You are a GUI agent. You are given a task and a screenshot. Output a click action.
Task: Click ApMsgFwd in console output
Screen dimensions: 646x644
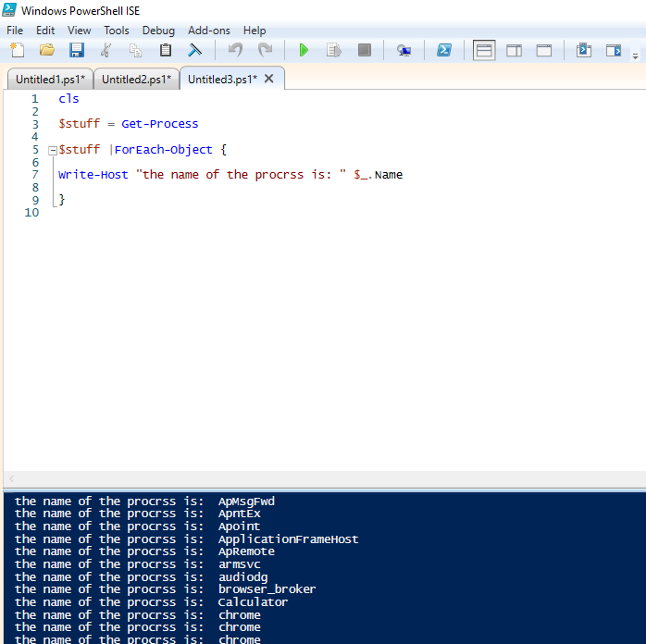[246, 502]
